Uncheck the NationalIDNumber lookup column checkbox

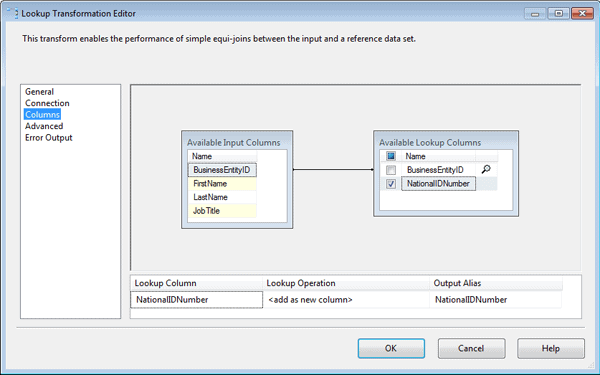391,184
